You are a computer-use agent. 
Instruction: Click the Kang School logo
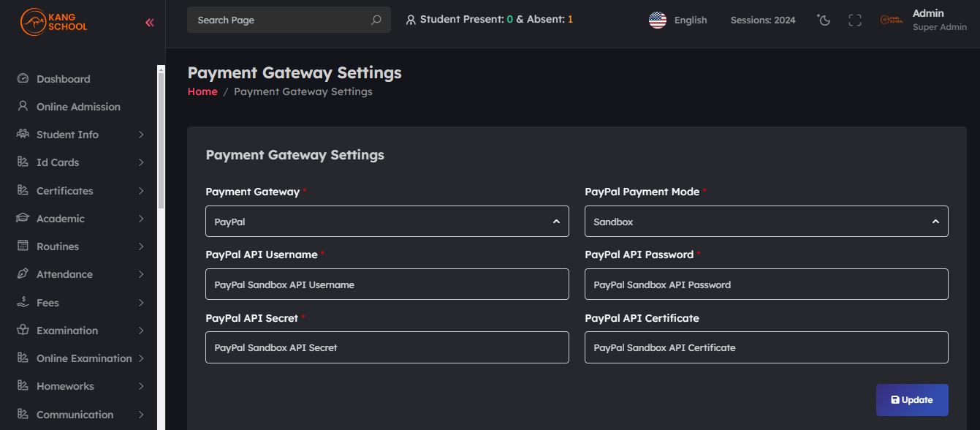(53, 22)
